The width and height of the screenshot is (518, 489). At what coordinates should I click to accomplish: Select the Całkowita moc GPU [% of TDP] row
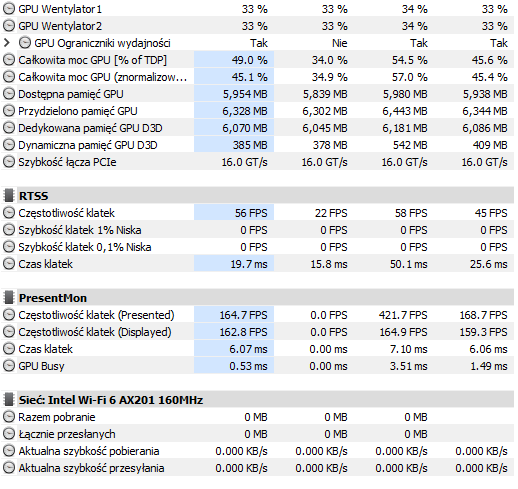[257, 60]
